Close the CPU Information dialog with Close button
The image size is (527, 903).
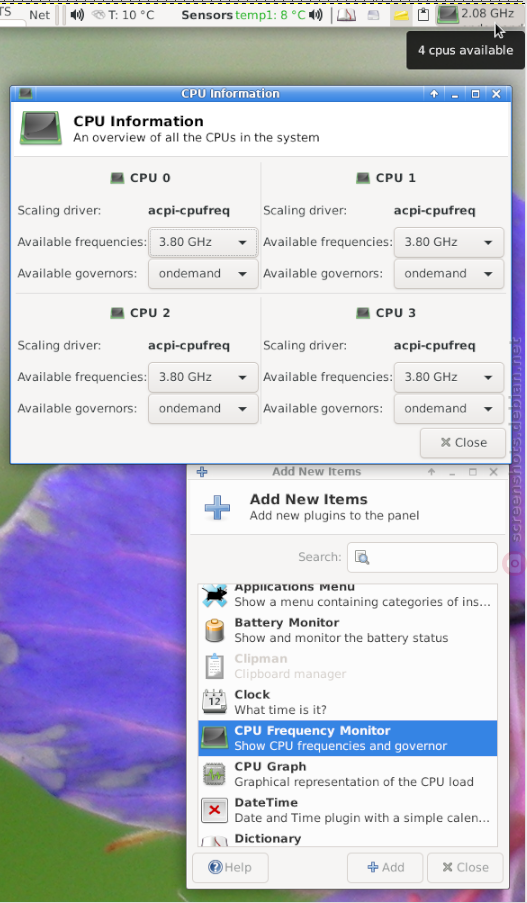[x=463, y=442]
